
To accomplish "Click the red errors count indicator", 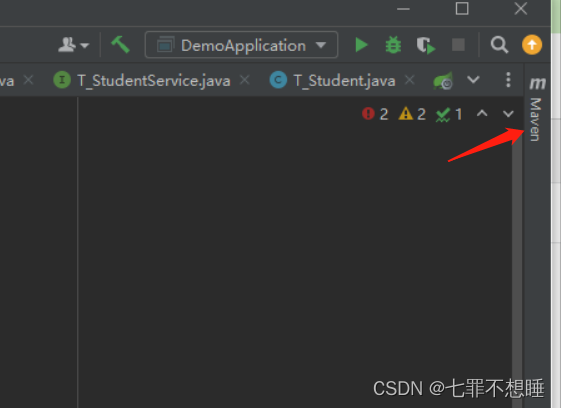I will (x=375, y=114).
